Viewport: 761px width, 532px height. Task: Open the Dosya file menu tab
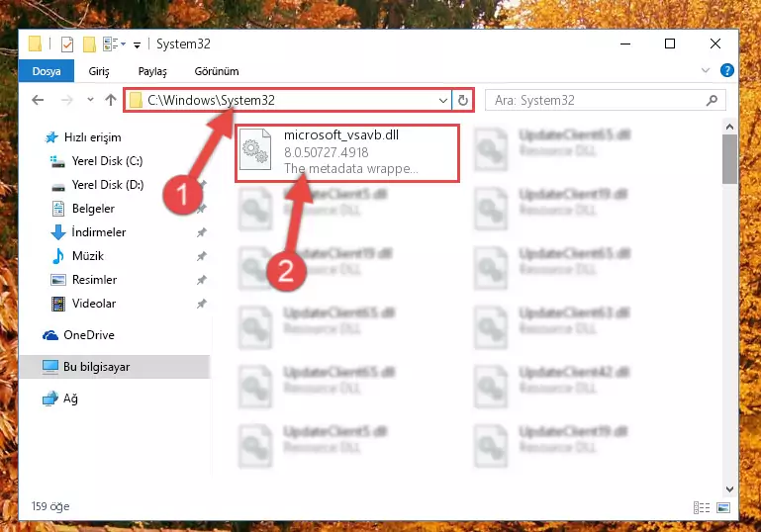(47, 71)
